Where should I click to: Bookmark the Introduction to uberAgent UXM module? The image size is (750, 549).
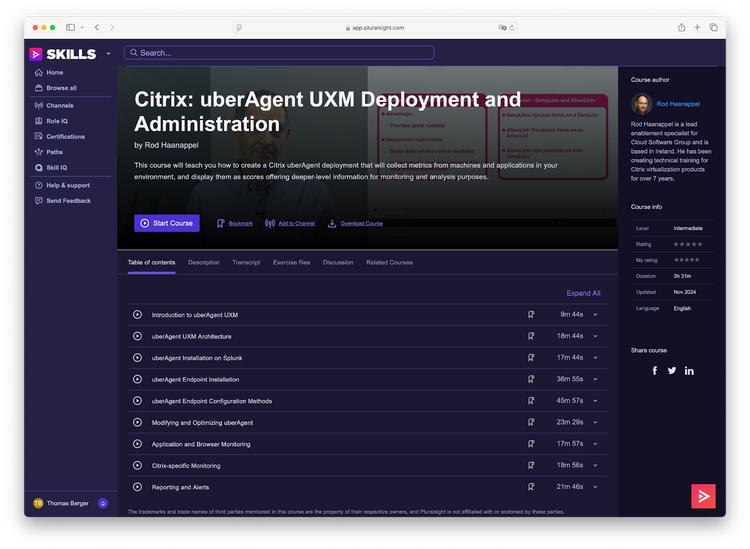531,315
